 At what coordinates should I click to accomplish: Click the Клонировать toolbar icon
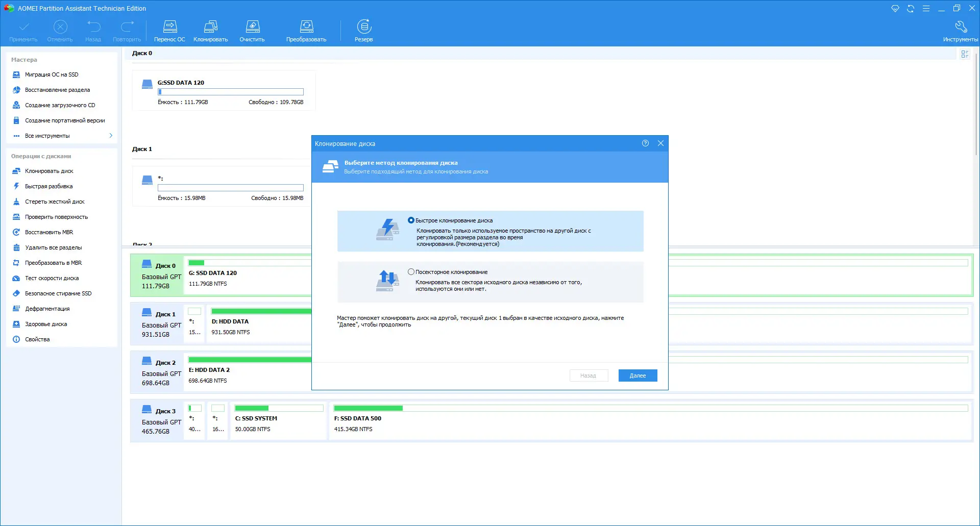211,27
